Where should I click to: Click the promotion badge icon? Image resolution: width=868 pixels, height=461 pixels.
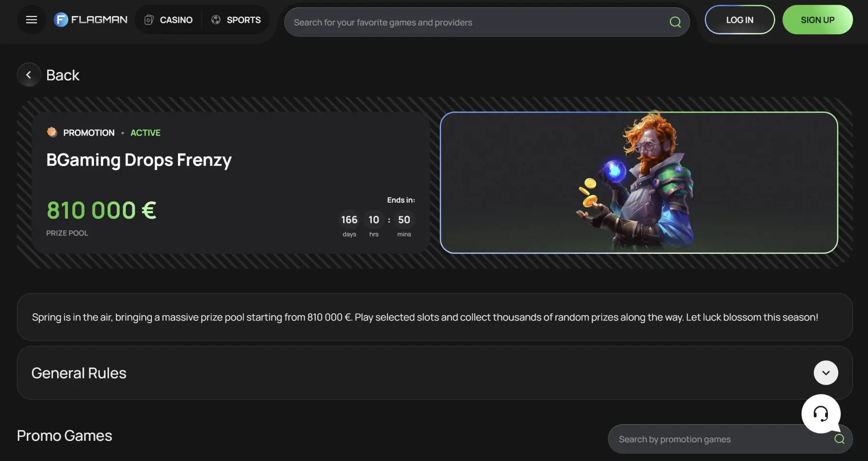pyautogui.click(x=52, y=132)
